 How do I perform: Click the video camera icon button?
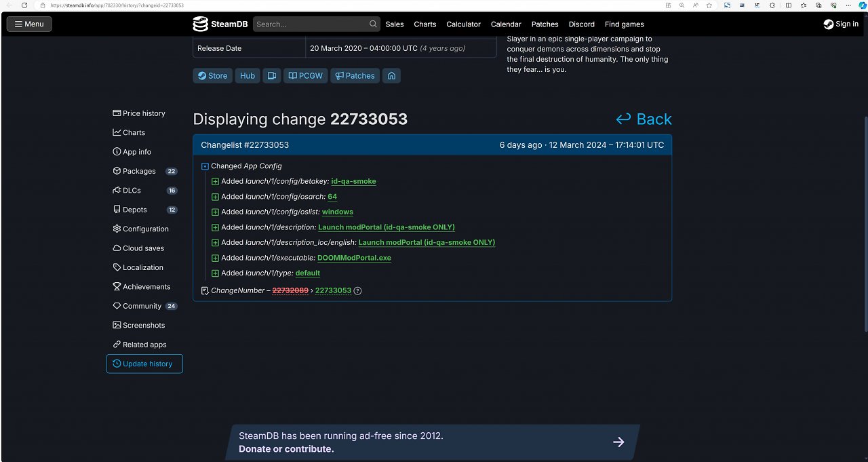[272, 75]
